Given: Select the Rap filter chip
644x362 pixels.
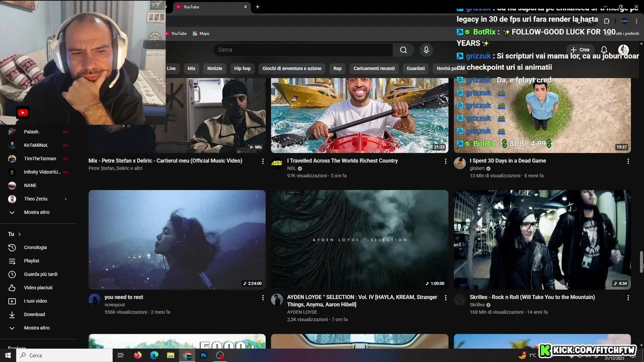Looking at the screenshot, I should (x=337, y=68).
